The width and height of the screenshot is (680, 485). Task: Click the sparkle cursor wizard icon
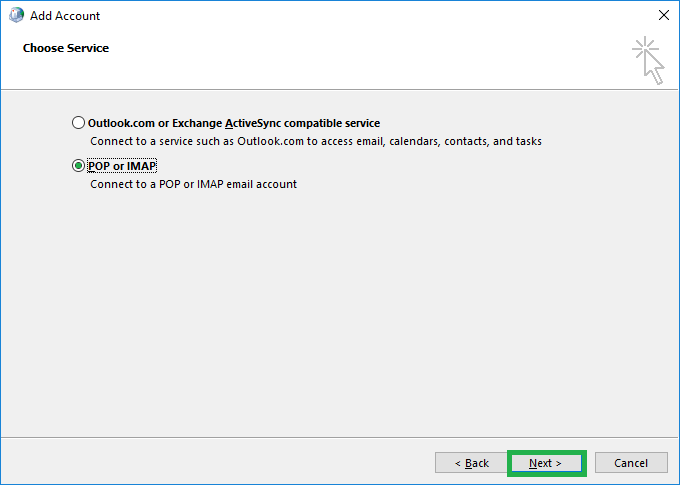[x=648, y=60]
